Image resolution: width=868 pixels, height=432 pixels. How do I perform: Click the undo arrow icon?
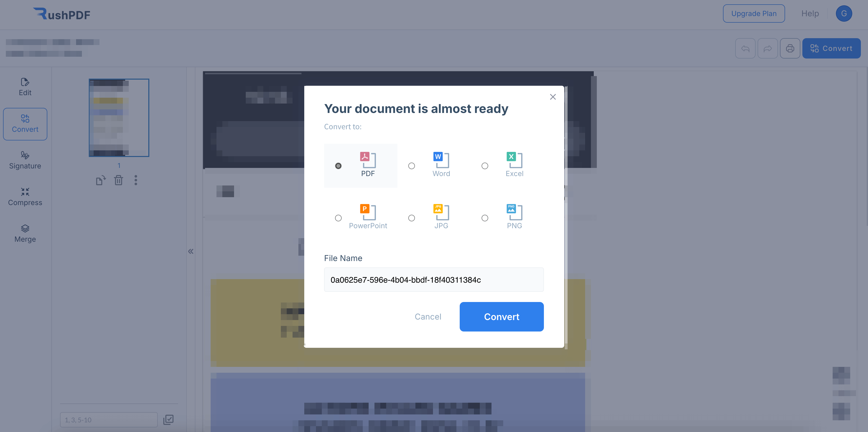click(x=746, y=48)
